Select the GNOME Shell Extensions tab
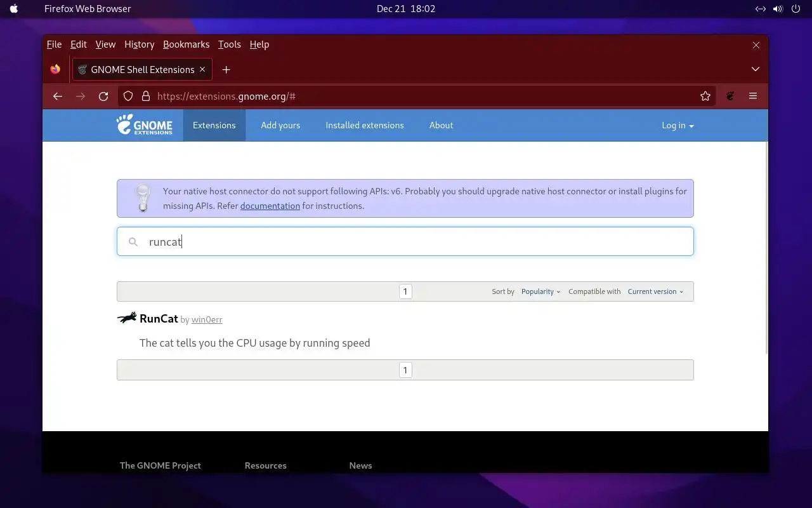 tap(142, 69)
